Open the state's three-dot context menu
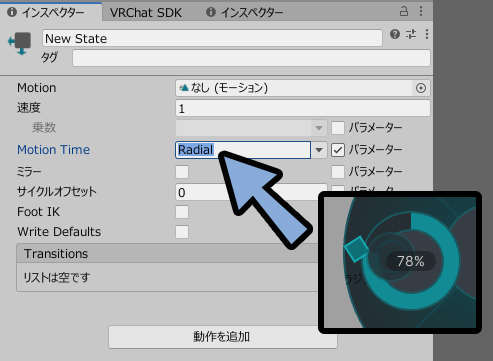The height and width of the screenshot is (361, 493). pyautogui.click(x=427, y=34)
